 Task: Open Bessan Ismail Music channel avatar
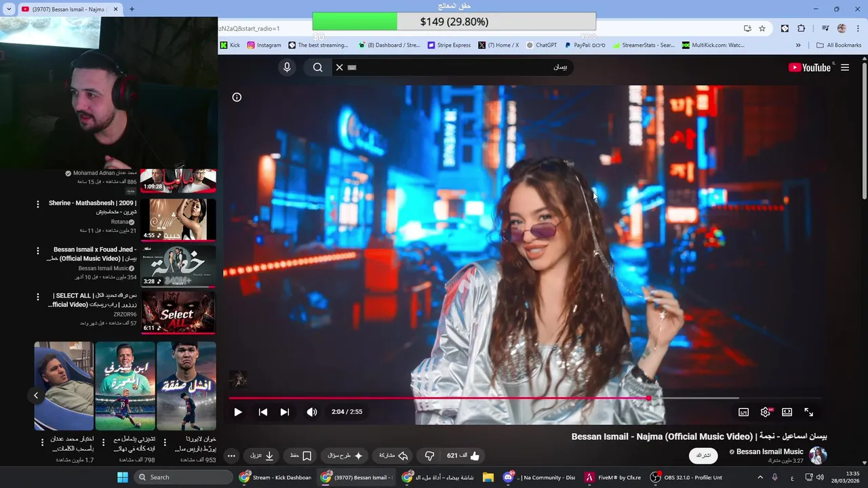818,455
